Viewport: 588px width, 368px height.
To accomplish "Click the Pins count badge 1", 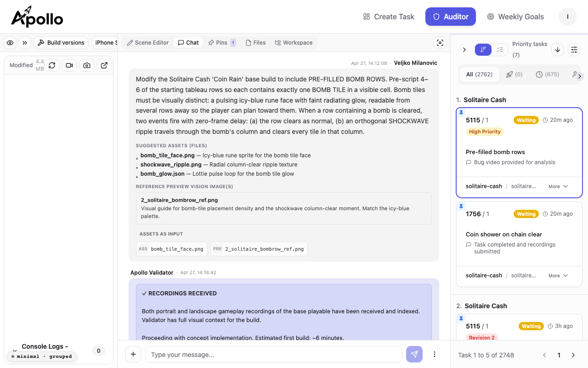I will pyautogui.click(x=233, y=43).
